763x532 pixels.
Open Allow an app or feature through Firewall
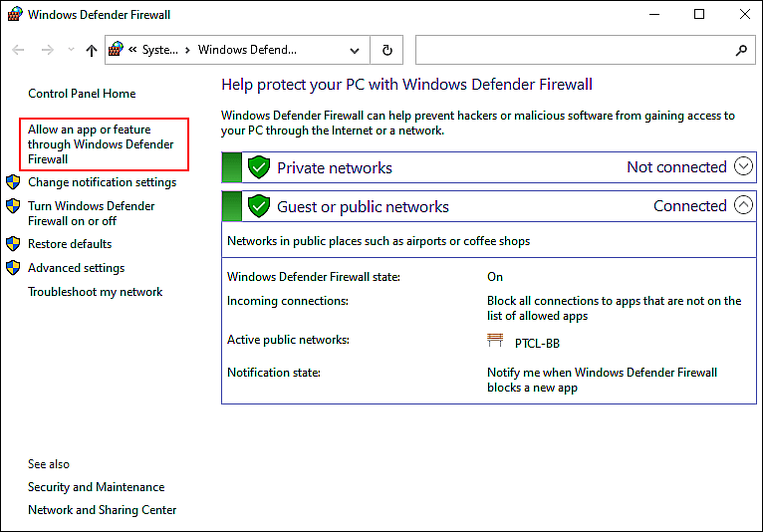pyautogui.click(x=101, y=144)
